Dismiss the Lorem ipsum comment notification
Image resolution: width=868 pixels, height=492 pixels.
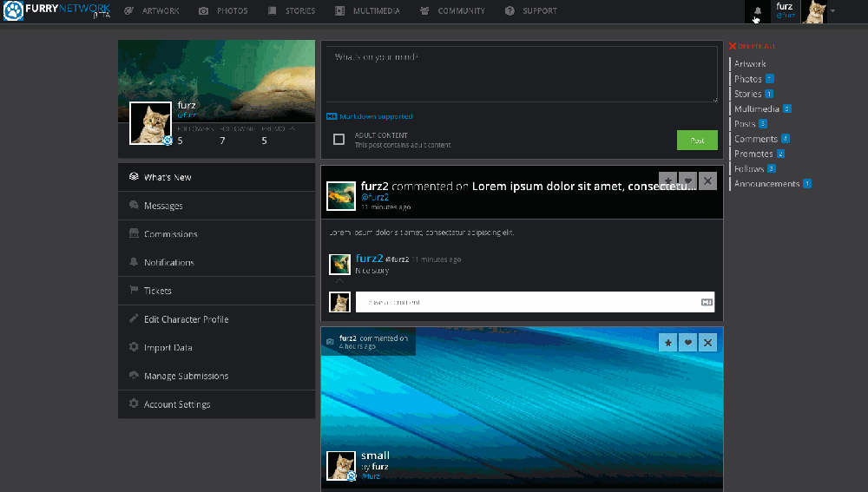pos(707,181)
